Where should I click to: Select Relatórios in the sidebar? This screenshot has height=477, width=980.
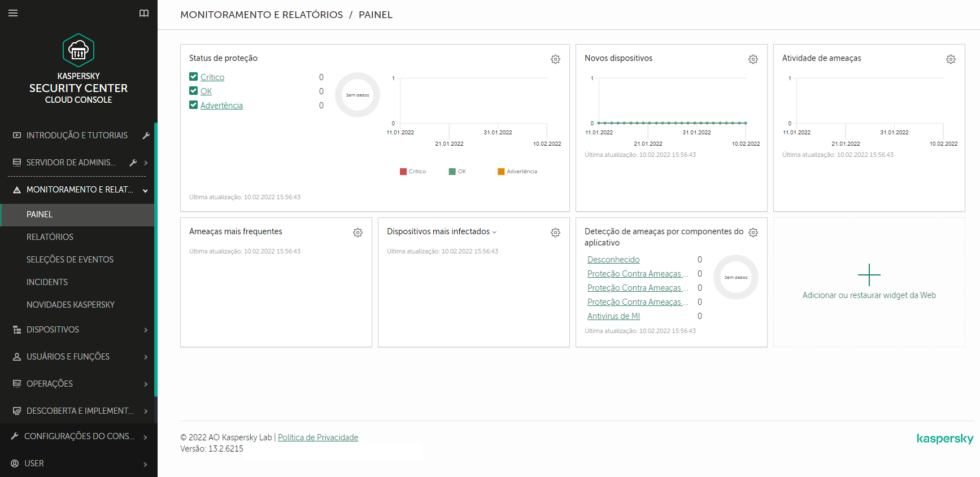50,237
